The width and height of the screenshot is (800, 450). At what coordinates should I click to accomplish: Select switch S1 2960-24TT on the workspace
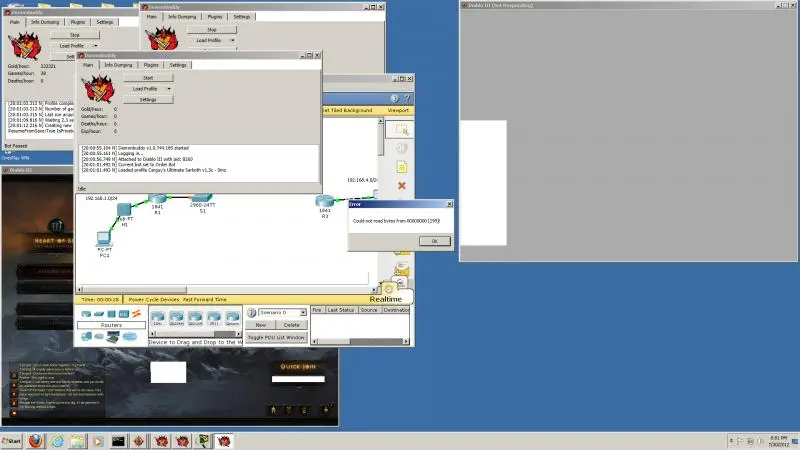202,197
